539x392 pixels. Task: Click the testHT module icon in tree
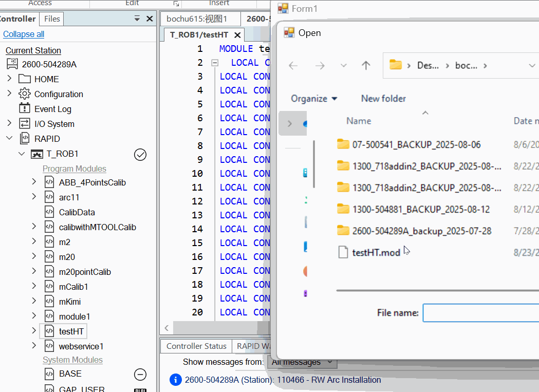tap(49, 331)
